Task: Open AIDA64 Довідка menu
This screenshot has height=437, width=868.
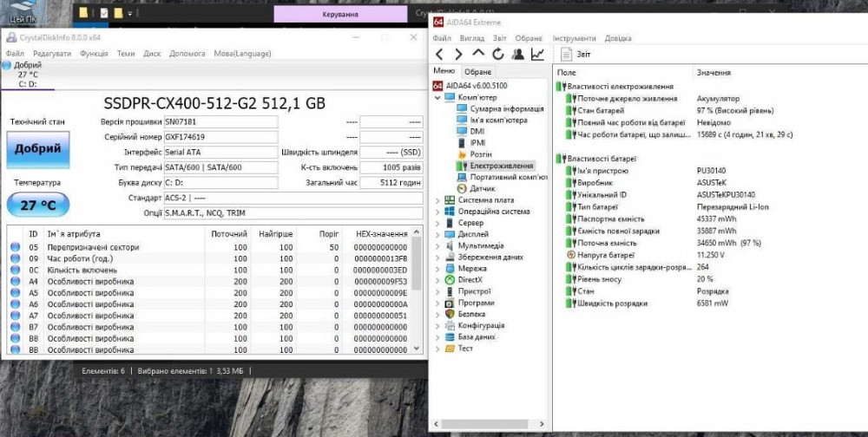Action: (618, 38)
